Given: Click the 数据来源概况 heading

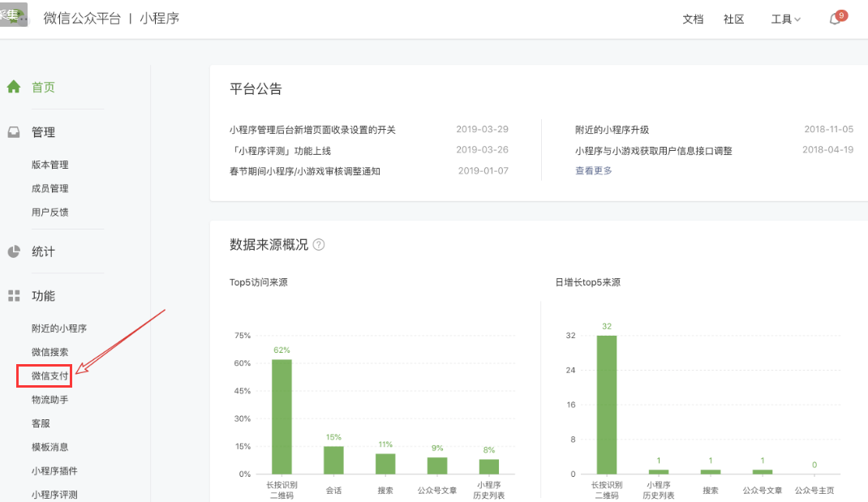Looking at the screenshot, I should pyautogui.click(x=269, y=245).
